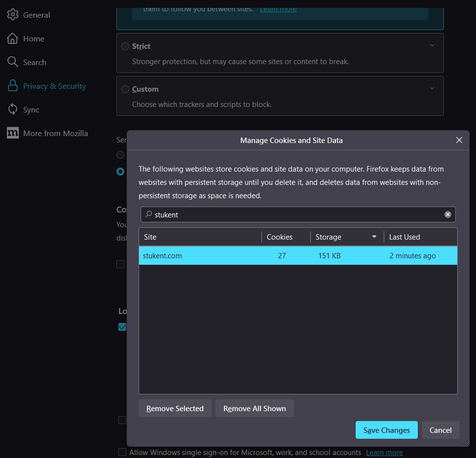Image resolution: width=476 pixels, height=458 pixels.
Task: Click the Home house icon
Action: [x=12, y=38]
